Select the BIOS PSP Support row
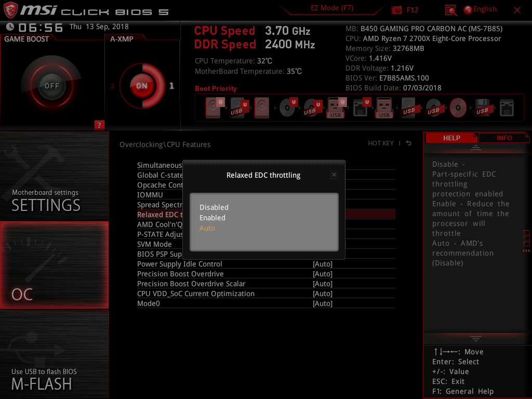This screenshot has width=532, height=399. tap(159, 254)
